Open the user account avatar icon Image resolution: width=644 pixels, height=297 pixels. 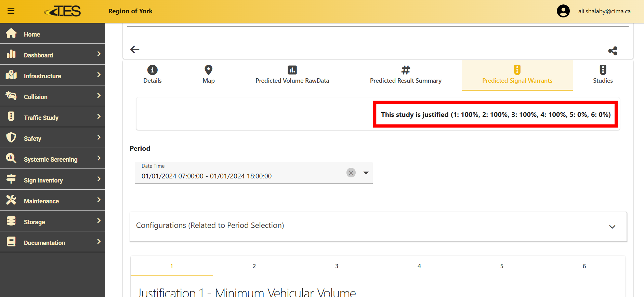point(563,11)
